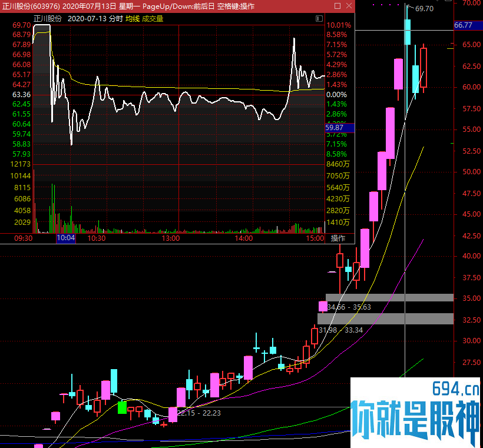Click the 12173 volume axis label

tap(21, 164)
